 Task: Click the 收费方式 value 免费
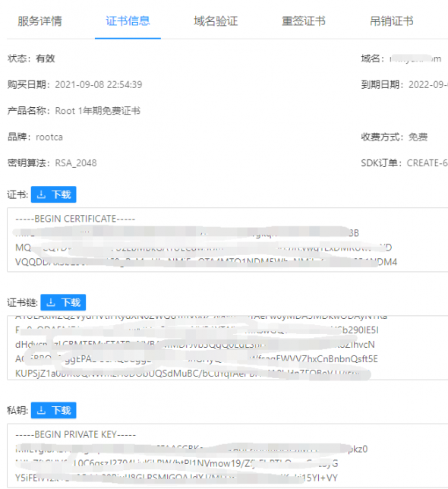[x=418, y=137]
